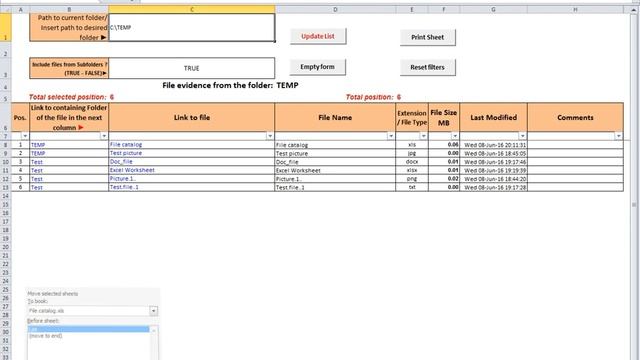This screenshot has width=640, height=360.
Task: Open the Doc_file file link
Action: [121, 162]
